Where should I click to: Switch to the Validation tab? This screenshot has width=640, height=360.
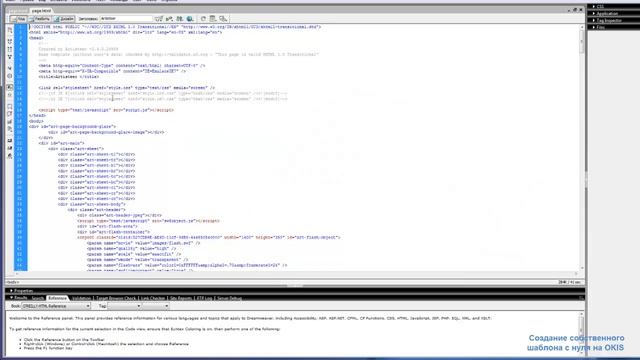(x=82, y=298)
